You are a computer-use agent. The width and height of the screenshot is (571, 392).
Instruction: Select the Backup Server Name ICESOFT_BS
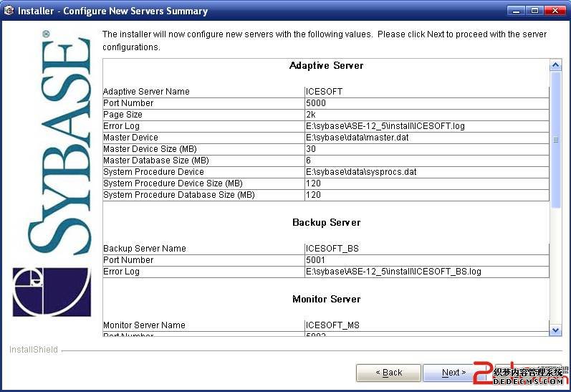point(332,249)
